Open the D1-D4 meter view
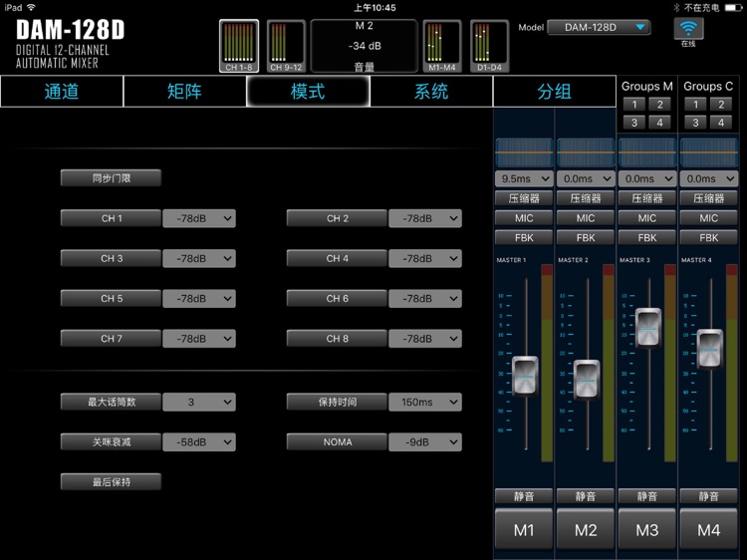Viewport: 747px width, 560px height. point(488,46)
